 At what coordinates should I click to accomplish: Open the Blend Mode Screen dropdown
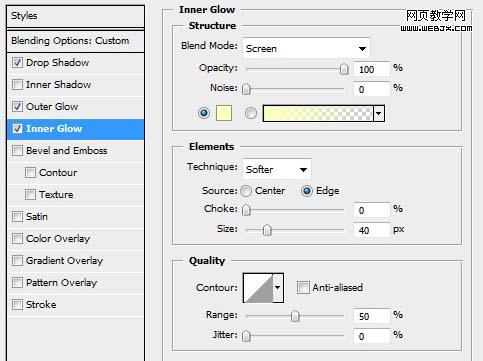pos(306,49)
